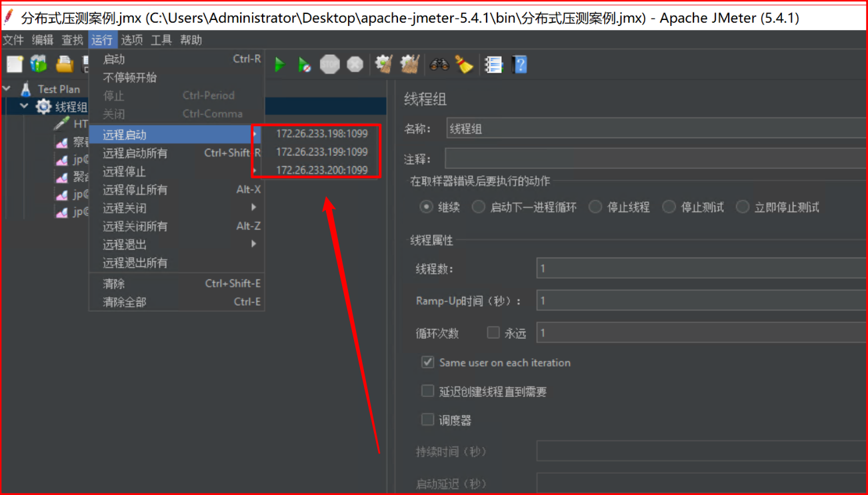Collapse the Test Plan tree node
This screenshot has width=868, height=495.
(7, 89)
